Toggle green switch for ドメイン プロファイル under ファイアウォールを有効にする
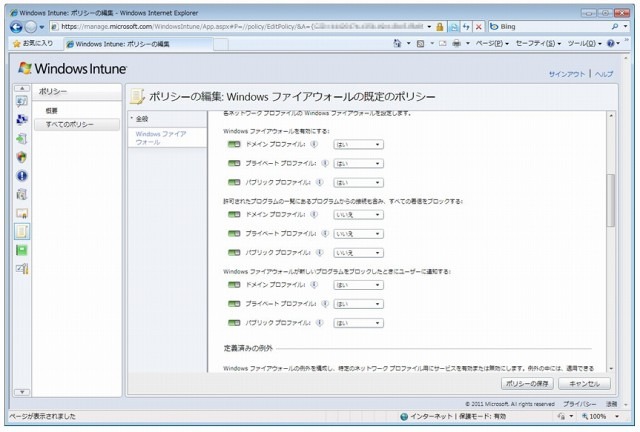This screenshot has width=640, height=432. coord(234,144)
